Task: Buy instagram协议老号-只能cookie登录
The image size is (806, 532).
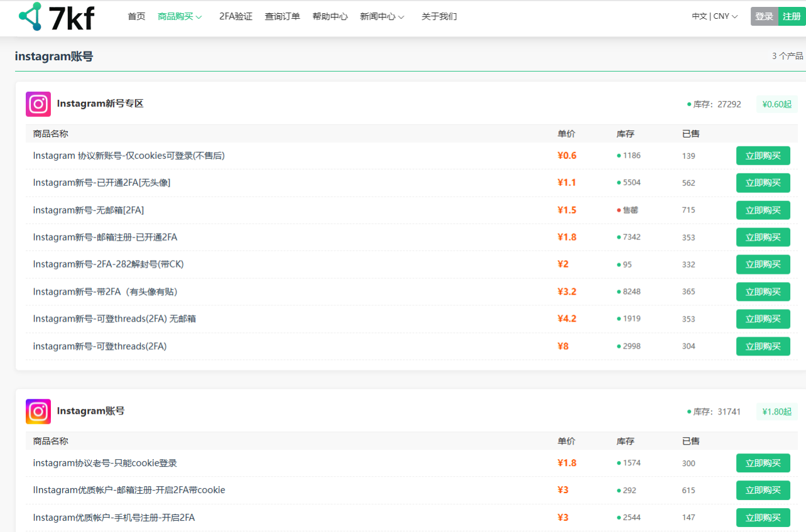Action: 763,464
